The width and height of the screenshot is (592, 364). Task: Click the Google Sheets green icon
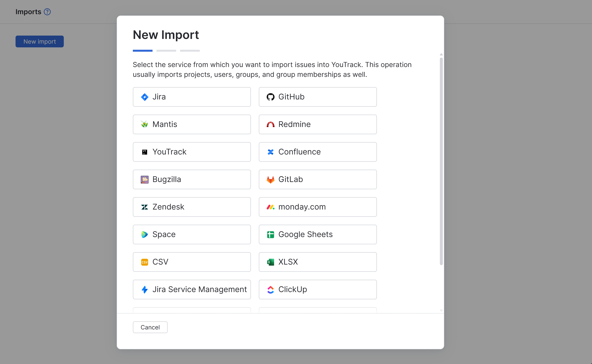270,234
